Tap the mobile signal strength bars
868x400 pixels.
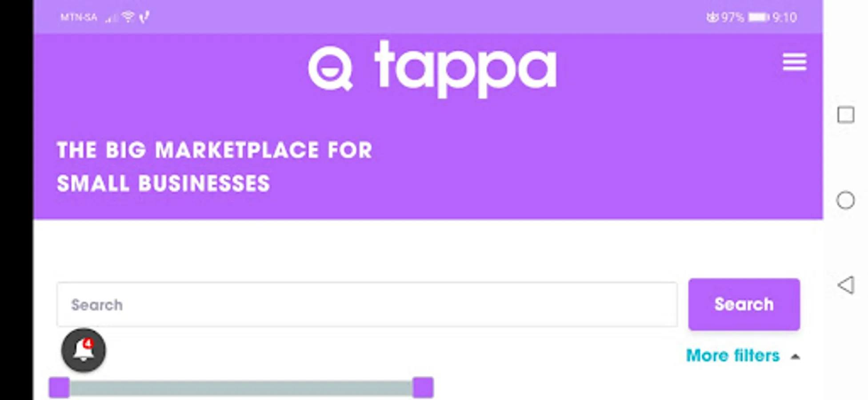tap(111, 18)
